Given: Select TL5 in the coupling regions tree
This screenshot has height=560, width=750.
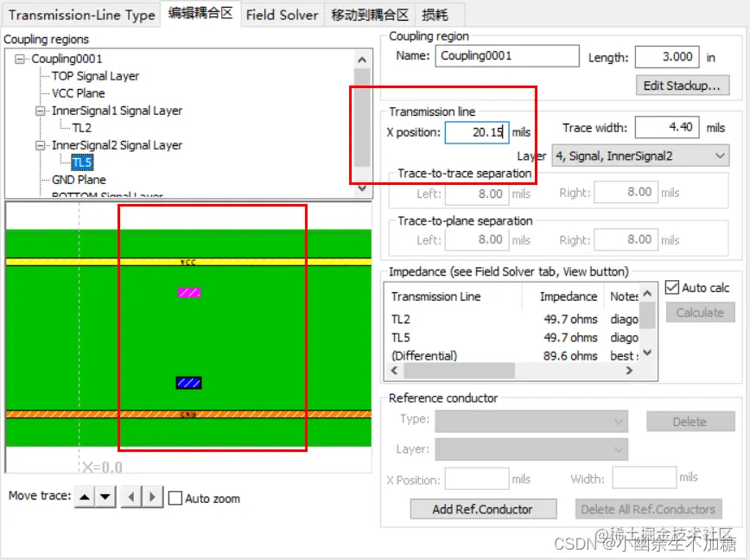Looking at the screenshot, I should point(82,162).
